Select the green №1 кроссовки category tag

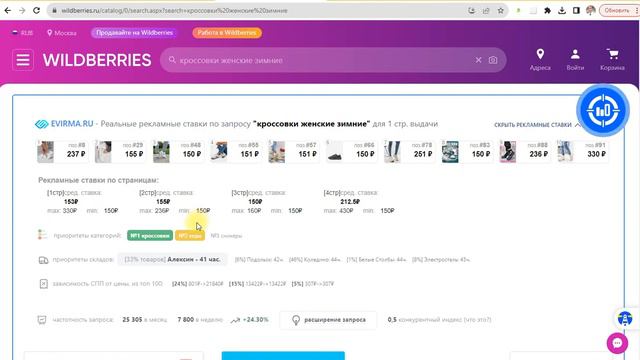[x=150, y=236]
